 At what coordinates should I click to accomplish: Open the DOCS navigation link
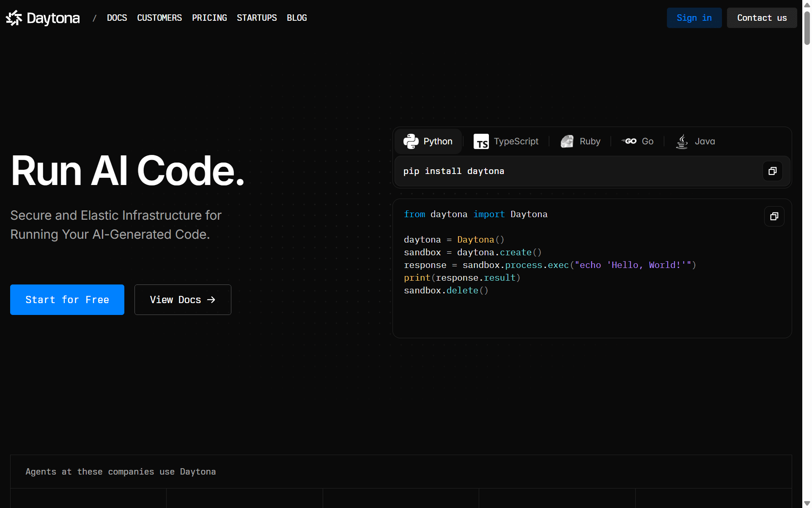[x=117, y=18]
